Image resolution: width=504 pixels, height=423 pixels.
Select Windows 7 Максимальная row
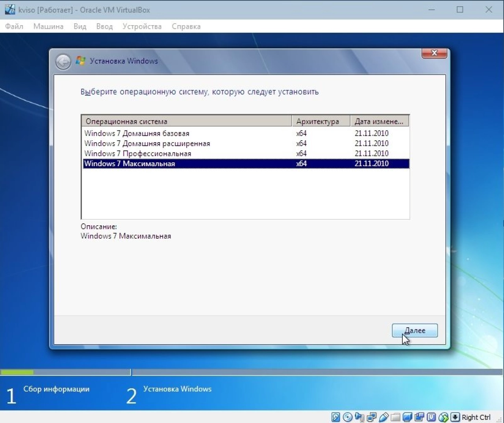click(246, 163)
